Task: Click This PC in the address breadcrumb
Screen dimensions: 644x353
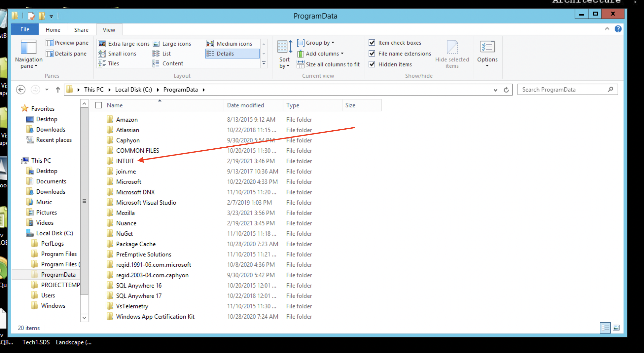Action: (x=94, y=90)
